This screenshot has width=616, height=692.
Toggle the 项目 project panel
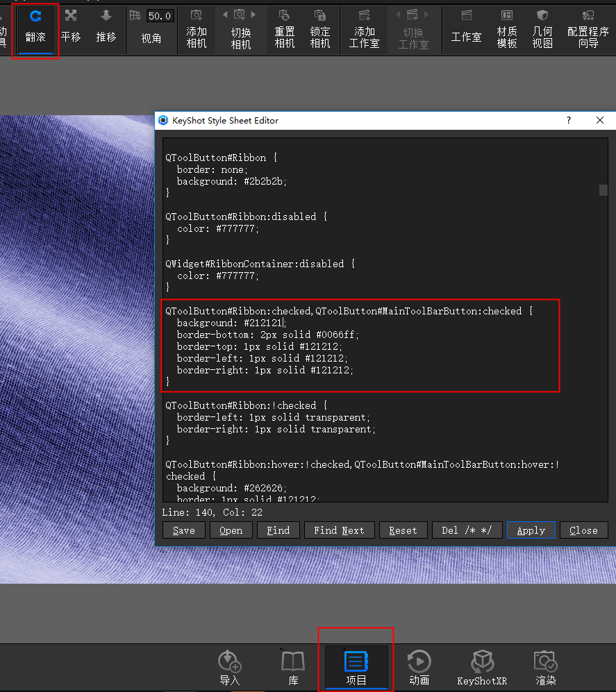point(356,668)
